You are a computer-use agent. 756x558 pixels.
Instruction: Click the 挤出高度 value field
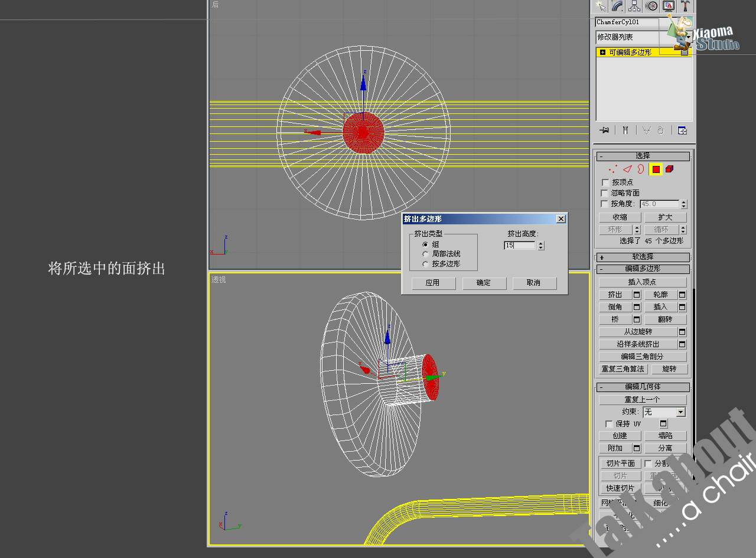(x=520, y=245)
